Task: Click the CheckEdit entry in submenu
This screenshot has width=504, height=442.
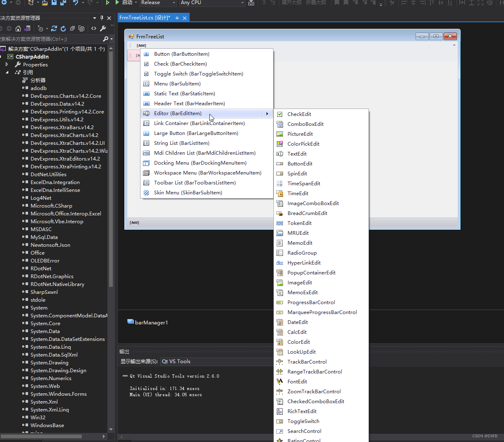Action: pyautogui.click(x=300, y=114)
